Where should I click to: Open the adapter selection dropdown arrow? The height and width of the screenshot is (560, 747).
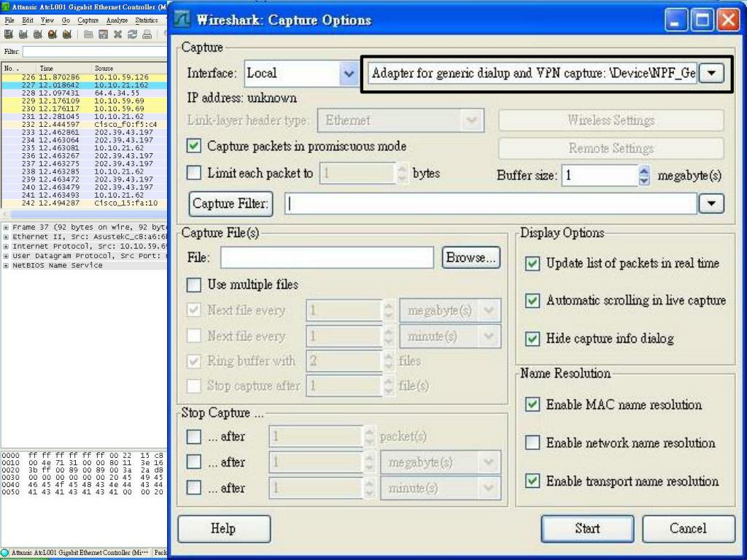tap(712, 74)
